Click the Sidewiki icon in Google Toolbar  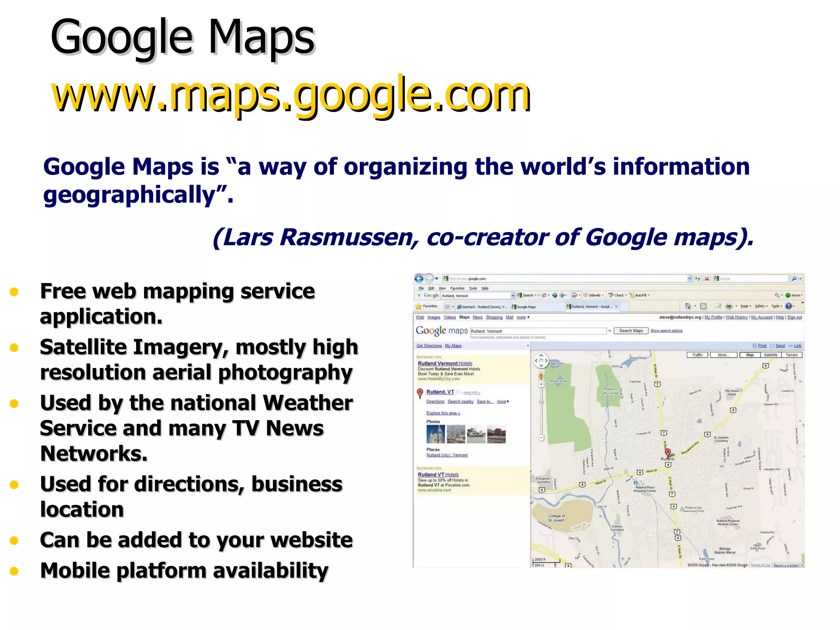(586, 295)
